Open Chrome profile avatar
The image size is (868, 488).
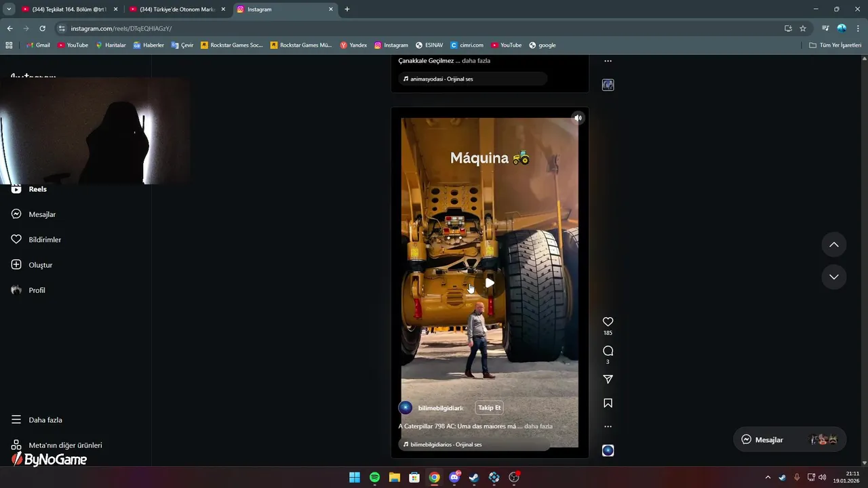coord(842,28)
